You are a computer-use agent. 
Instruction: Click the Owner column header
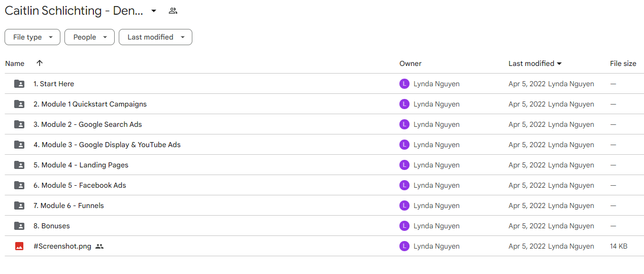411,63
